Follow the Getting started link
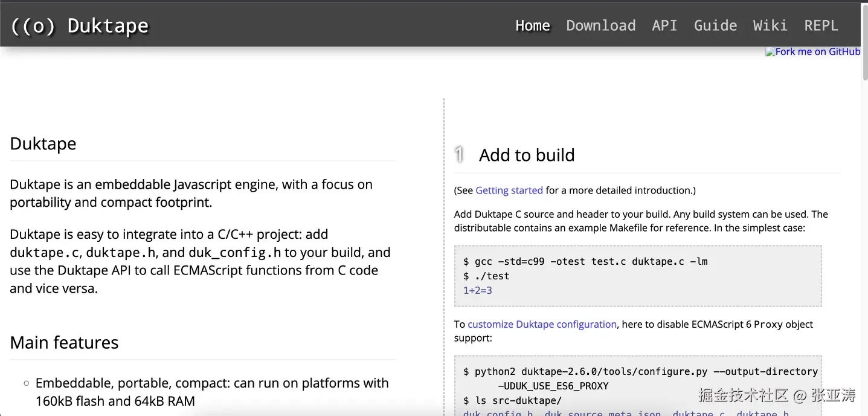Screen dimensions: 868x416 pyautogui.click(x=509, y=190)
